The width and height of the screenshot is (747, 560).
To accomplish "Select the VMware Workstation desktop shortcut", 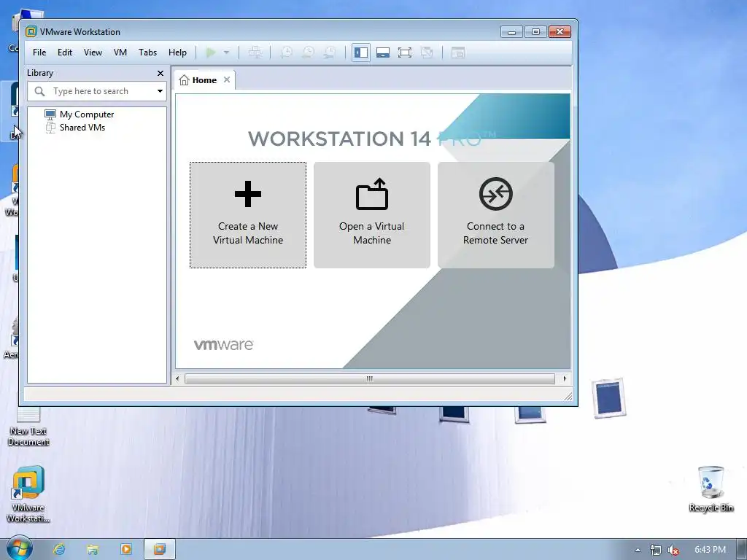I will [28, 494].
